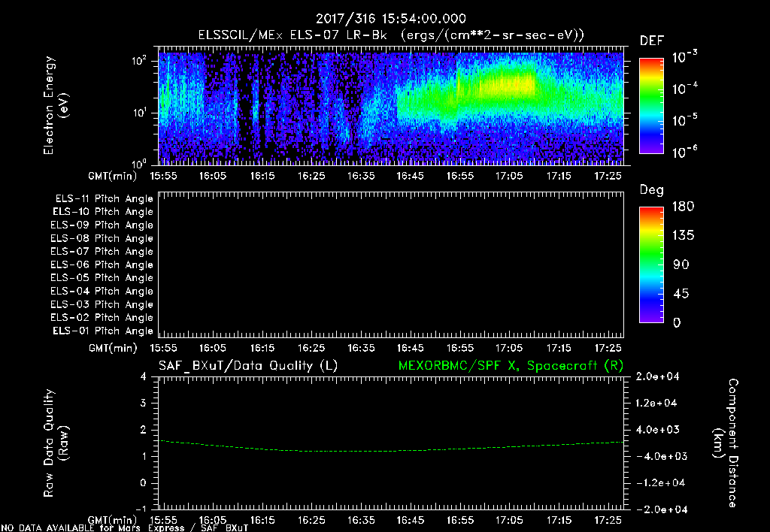Image resolution: width=770 pixels, height=532 pixels.
Task: Click the ELS-11 Pitch Angle label
Action: click(104, 199)
